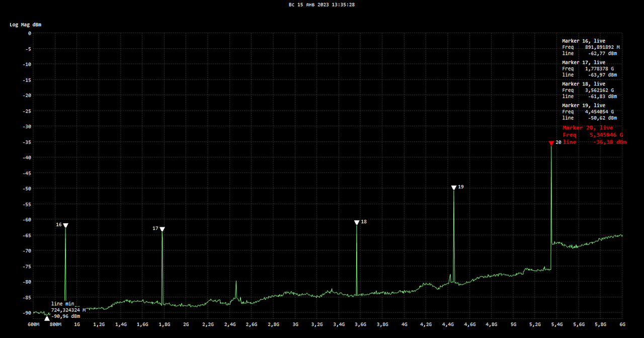Click the 'Marker 19, live' readout header
The height and width of the screenshot is (338, 644).
(584, 106)
